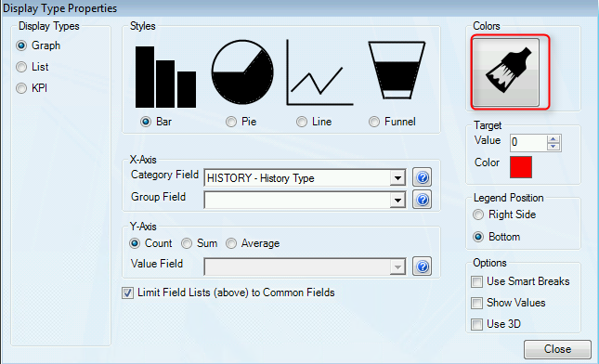599x364 pixels.
Task: Expand the Category Field dropdown
Action: (397, 178)
